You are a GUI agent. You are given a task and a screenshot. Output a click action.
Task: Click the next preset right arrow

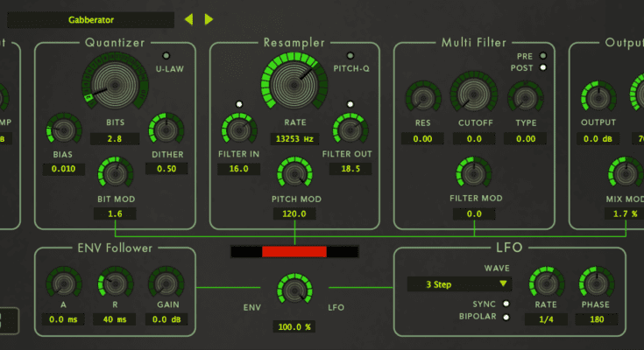(x=209, y=18)
